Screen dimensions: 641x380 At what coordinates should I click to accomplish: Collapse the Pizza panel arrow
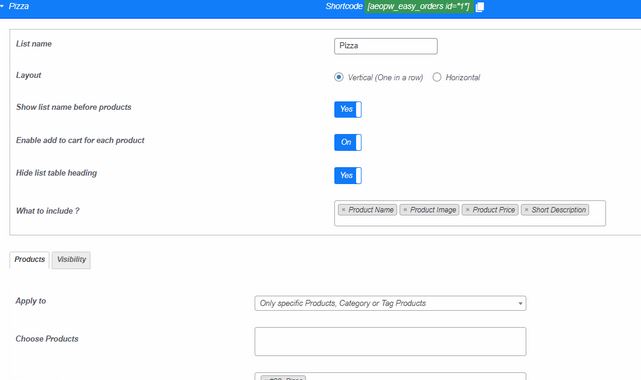(x=2, y=7)
